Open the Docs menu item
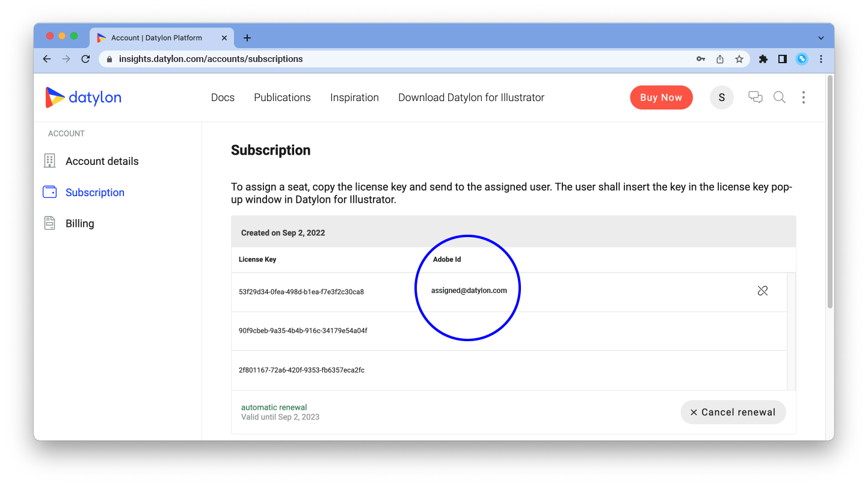 click(223, 97)
